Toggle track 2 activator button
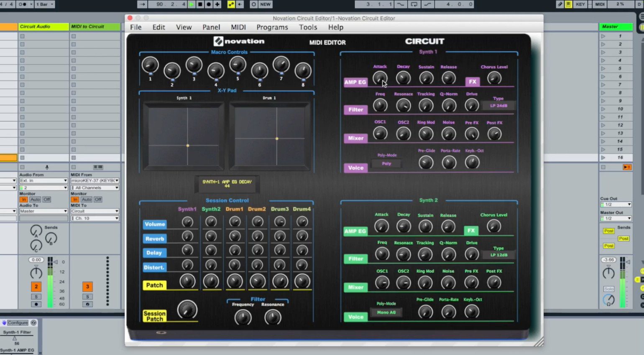Viewport: 644px width, 355px height. tap(36, 287)
